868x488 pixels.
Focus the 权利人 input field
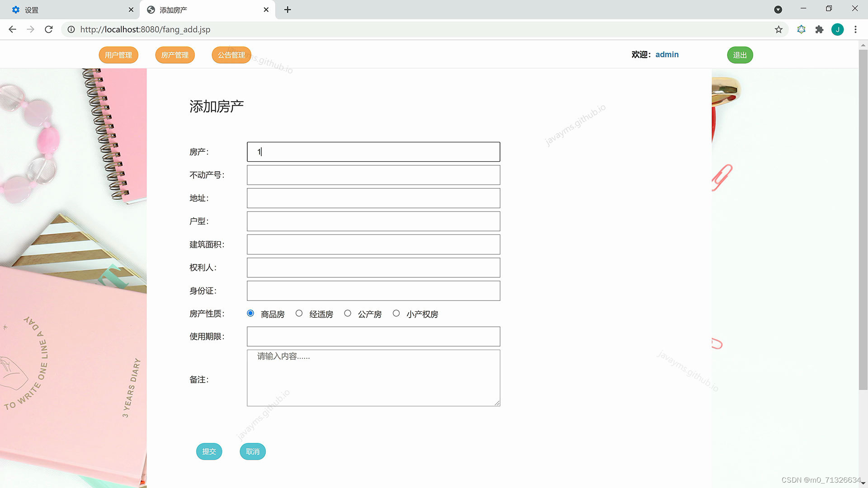pos(373,267)
